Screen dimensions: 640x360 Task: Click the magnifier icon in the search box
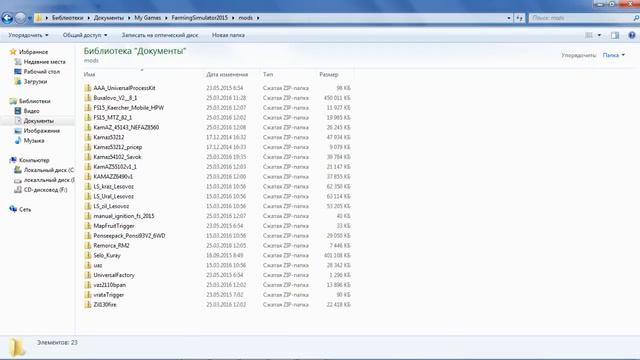click(636, 18)
